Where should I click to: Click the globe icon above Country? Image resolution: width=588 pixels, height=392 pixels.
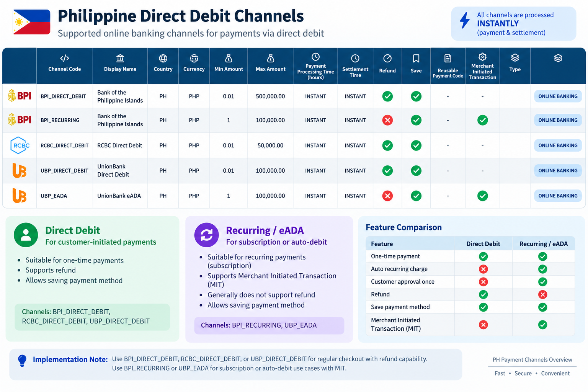(163, 58)
